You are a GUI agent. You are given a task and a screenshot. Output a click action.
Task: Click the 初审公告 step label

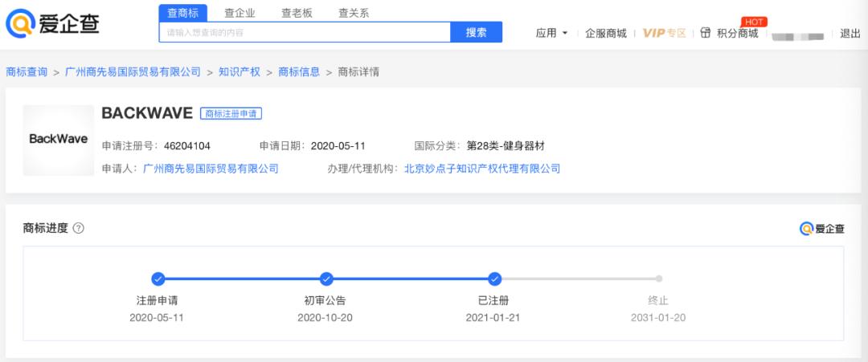pos(325,301)
